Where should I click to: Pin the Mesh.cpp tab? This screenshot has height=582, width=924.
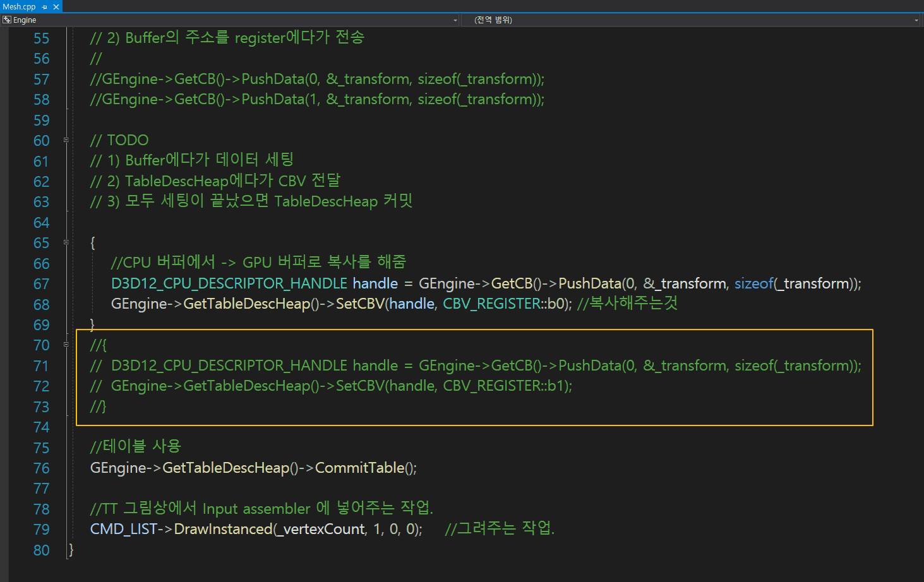pos(45,7)
